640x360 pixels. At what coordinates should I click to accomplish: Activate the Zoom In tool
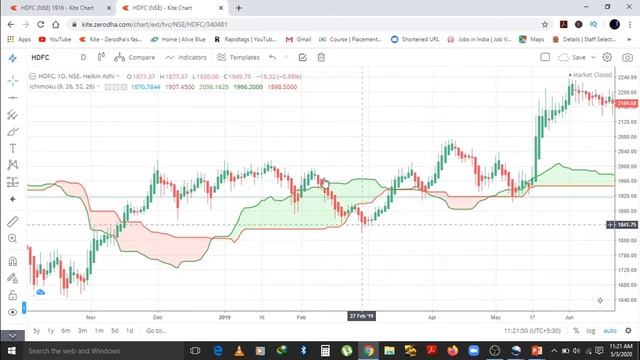(x=13, y=238)
